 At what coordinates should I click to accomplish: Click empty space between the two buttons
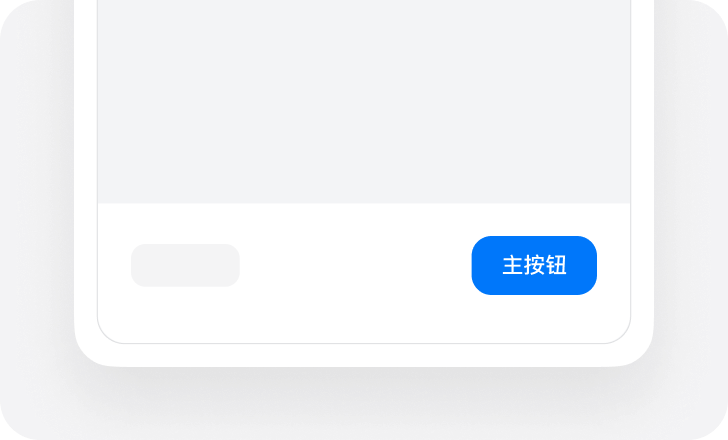point(356,265)
